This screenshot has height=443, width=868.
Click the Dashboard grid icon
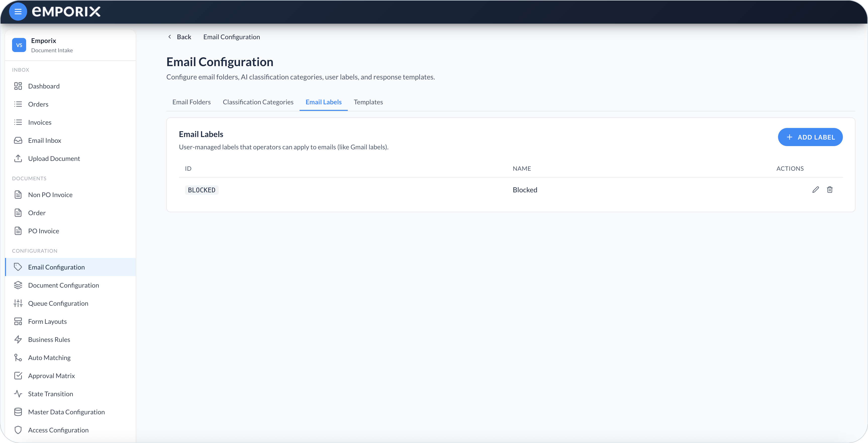pyautogui.click(x=18, y=86)
